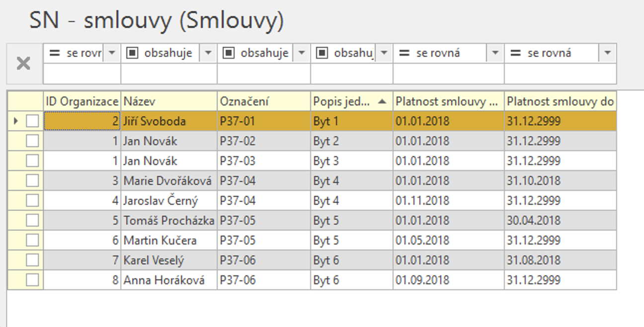Screen dimensions: 644x327
Task: Select the Tomáš Procházka name cell
Action: [x=169, y=221]
